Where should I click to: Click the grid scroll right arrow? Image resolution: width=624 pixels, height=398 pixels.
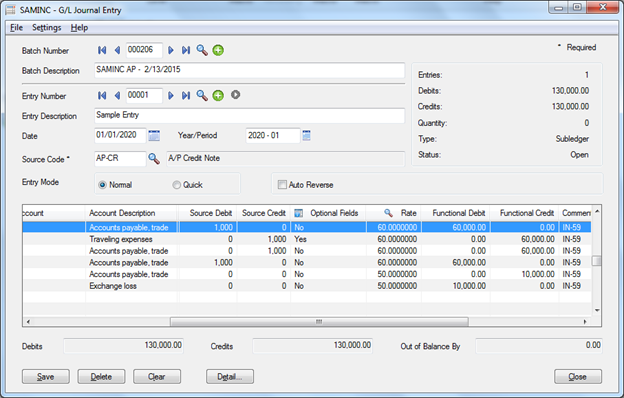point(585,322)
